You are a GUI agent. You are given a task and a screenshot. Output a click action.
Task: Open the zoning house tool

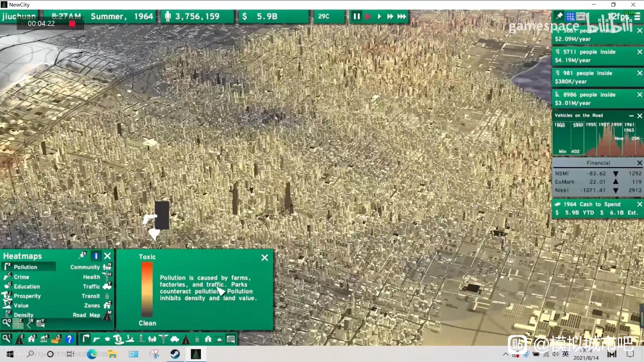pos(32,339)
